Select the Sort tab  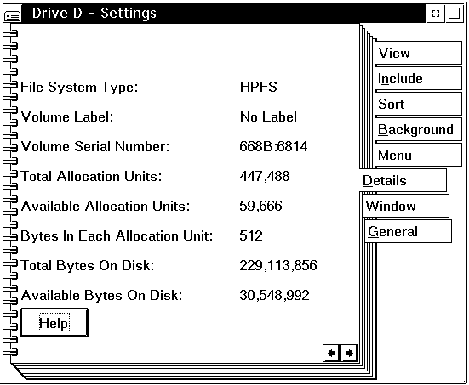[x=419, y=104]
